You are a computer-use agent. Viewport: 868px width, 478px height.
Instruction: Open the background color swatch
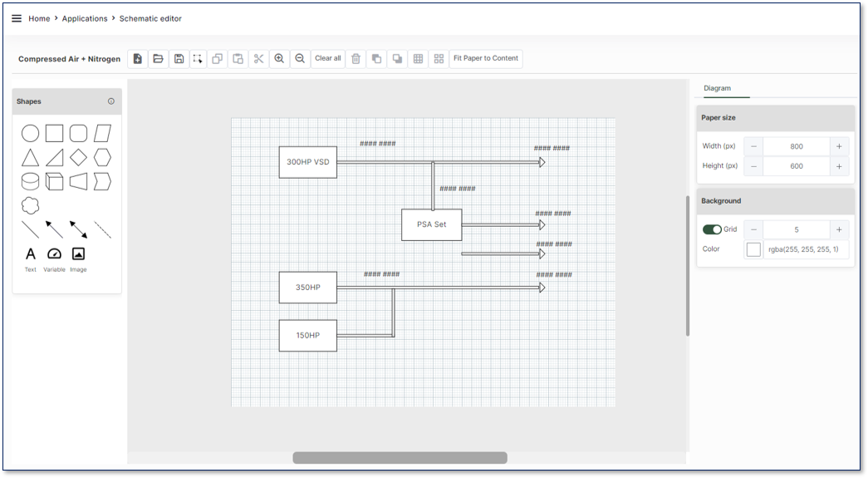pyautogui.click(x=753, y=249)
